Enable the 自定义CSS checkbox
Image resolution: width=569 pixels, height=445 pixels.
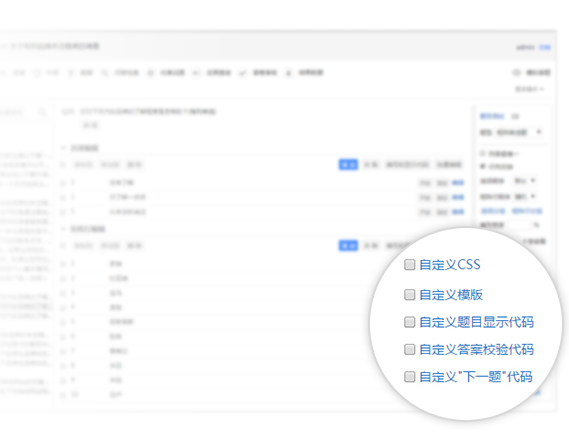[409, 265]
